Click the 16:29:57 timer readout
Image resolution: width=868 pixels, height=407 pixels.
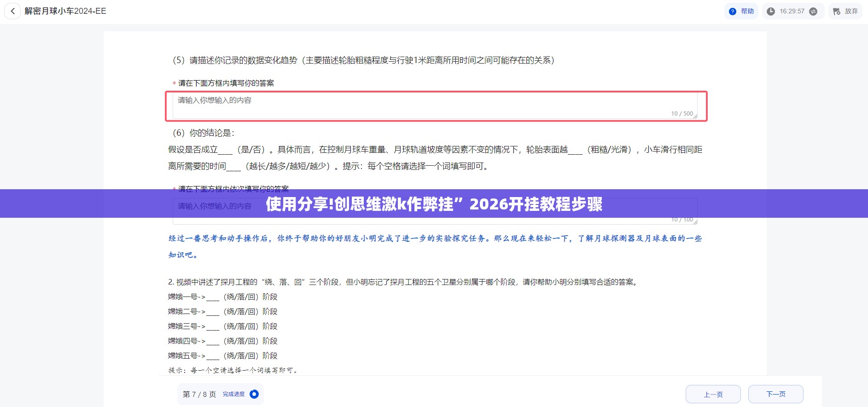click(x=792, y=12)
